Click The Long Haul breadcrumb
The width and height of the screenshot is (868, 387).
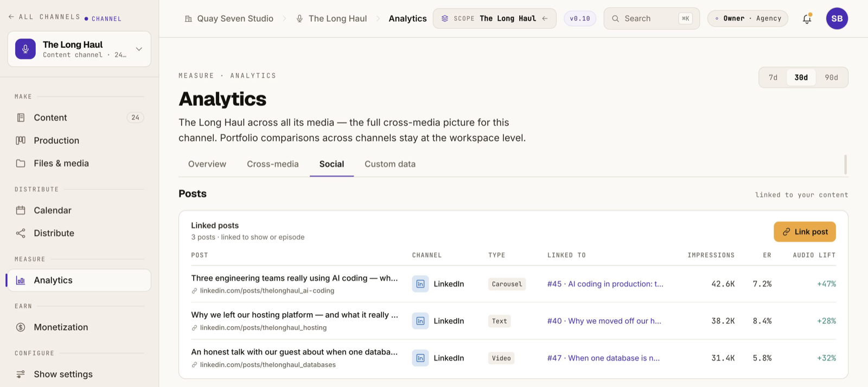pos(337,18)
